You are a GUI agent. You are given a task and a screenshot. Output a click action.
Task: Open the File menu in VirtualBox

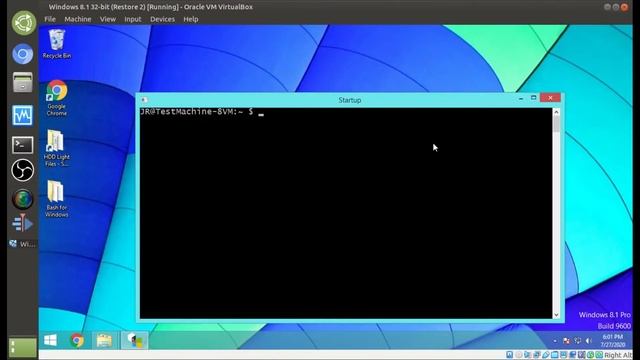(x=50, y=19)
